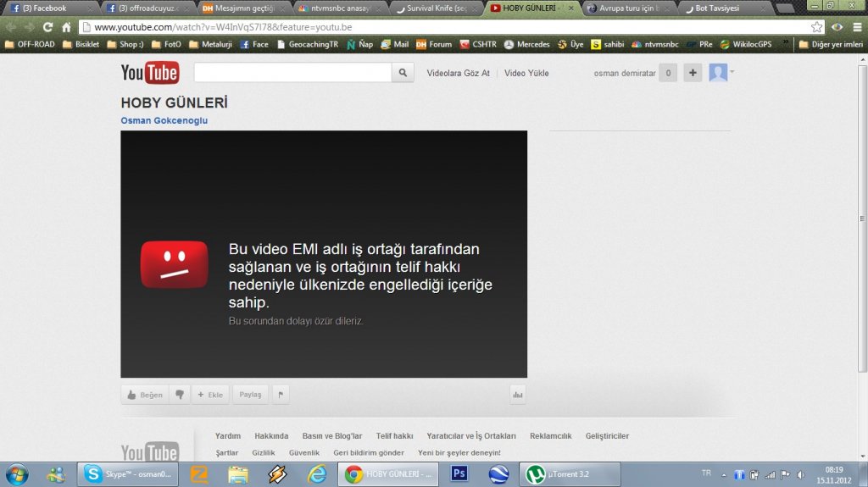Viewport: 868px width, 487px height.
Task: Click the thumbs-down dislike button
Action: tap(179, 395)
